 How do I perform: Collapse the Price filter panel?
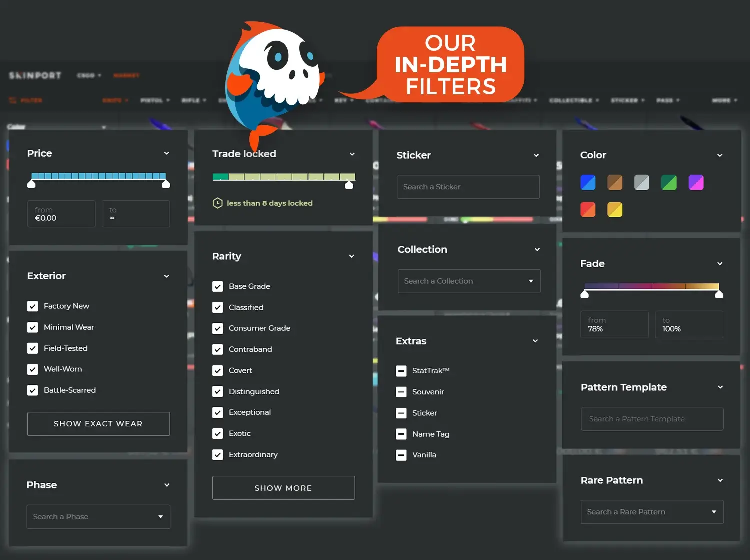[167, 153]
